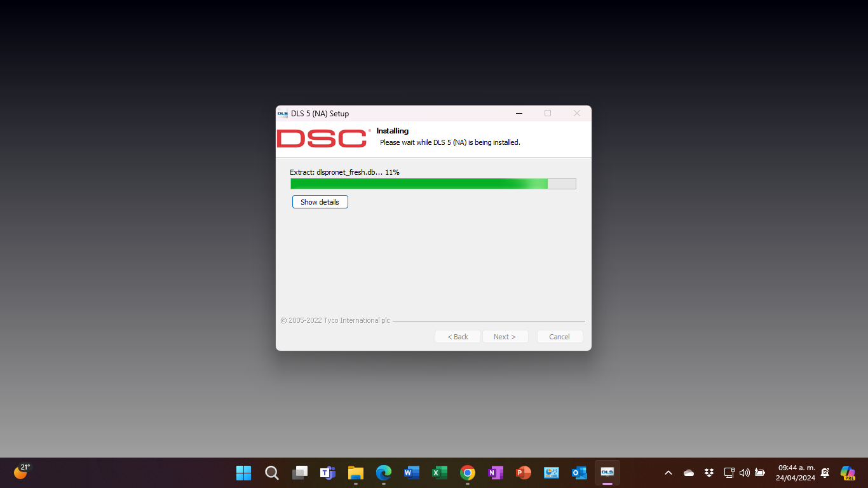Open OneNote from the taskbar
Screen dimensions: 868x488
[x=495, y=473]
